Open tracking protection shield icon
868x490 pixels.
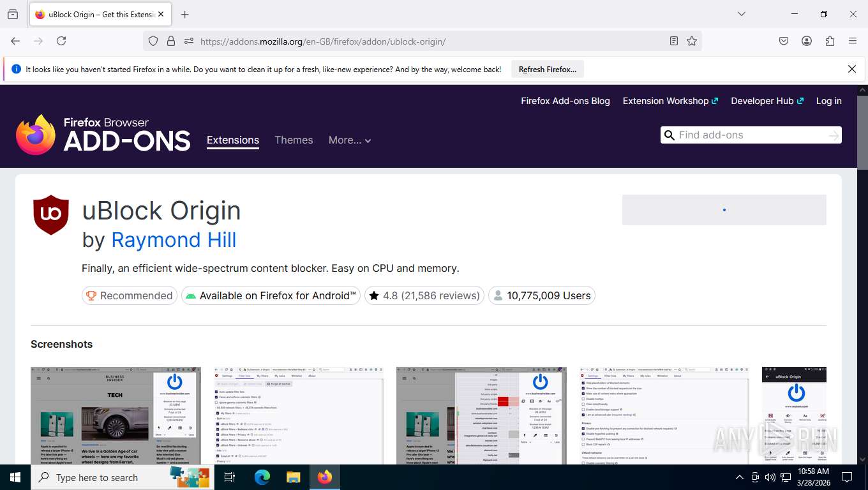pos(153,41)
